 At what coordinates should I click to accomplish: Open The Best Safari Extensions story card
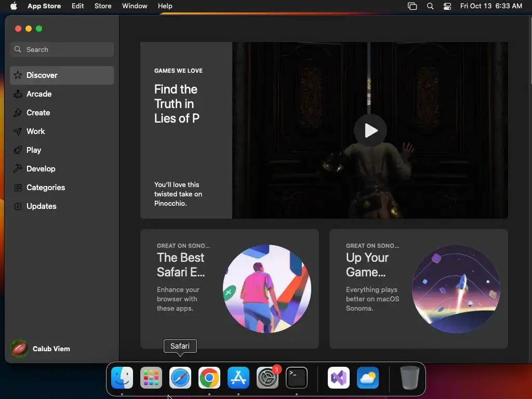point(229,289)
